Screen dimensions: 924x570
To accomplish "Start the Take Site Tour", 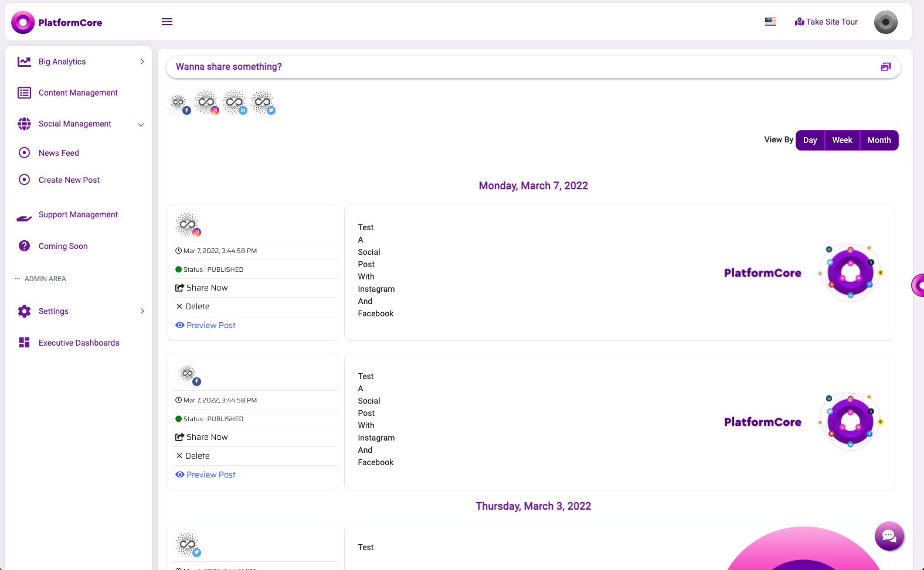I will (x=826, y=22).
